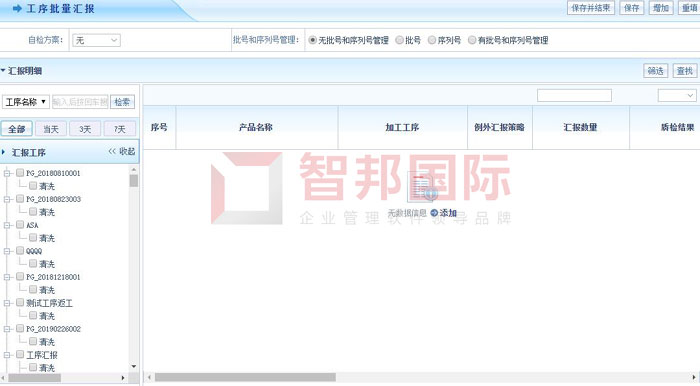700x386 pixels.
Task: Open the 工序名称 search-type dropdown
Action: point(26,102)
